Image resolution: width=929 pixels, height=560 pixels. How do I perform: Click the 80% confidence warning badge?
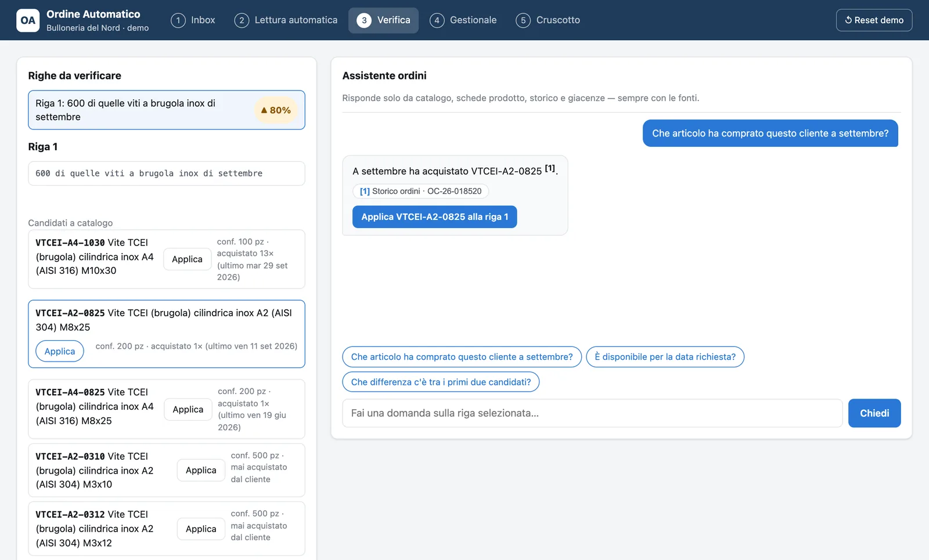pos(276,110)
